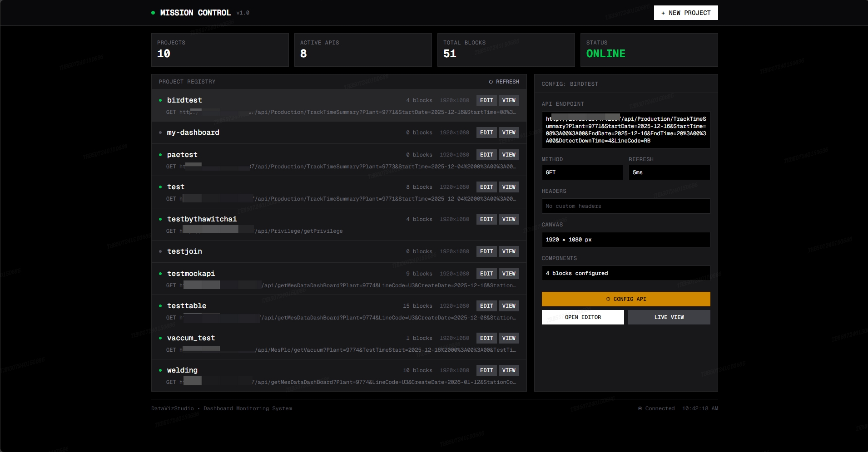Select the testtable project name
868x452 pixels.
pos(187,306)
